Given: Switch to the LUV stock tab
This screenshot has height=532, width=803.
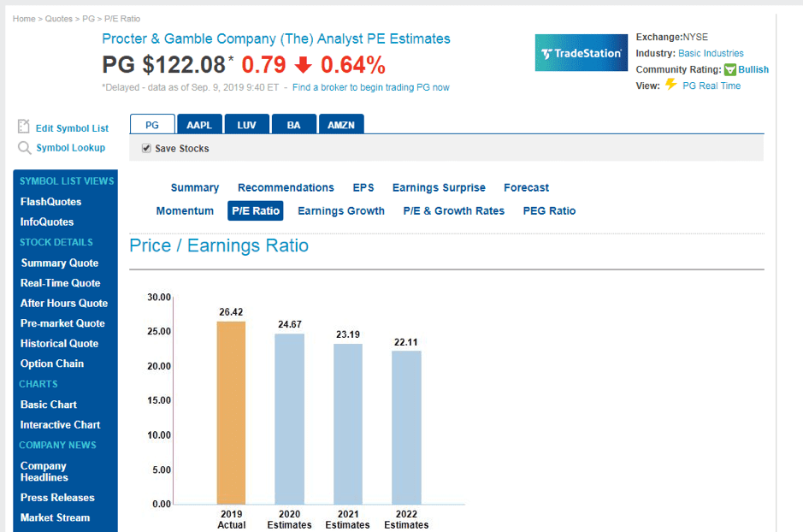Looking at the screenshot, I should coord(247,124).
